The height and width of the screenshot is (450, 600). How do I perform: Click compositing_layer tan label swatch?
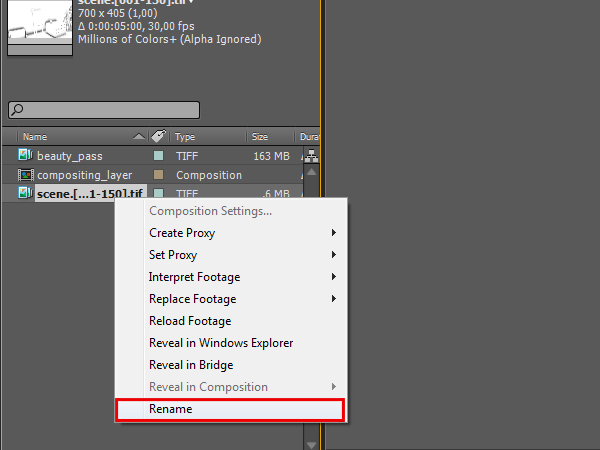pyautogui.click(x=158, y=175)
